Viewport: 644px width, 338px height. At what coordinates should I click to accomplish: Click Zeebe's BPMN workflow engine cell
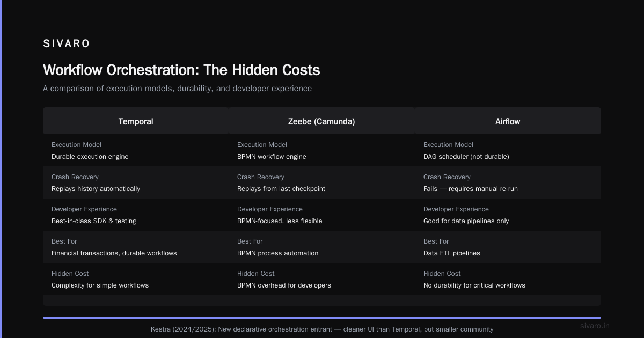(x=321, y=150)
